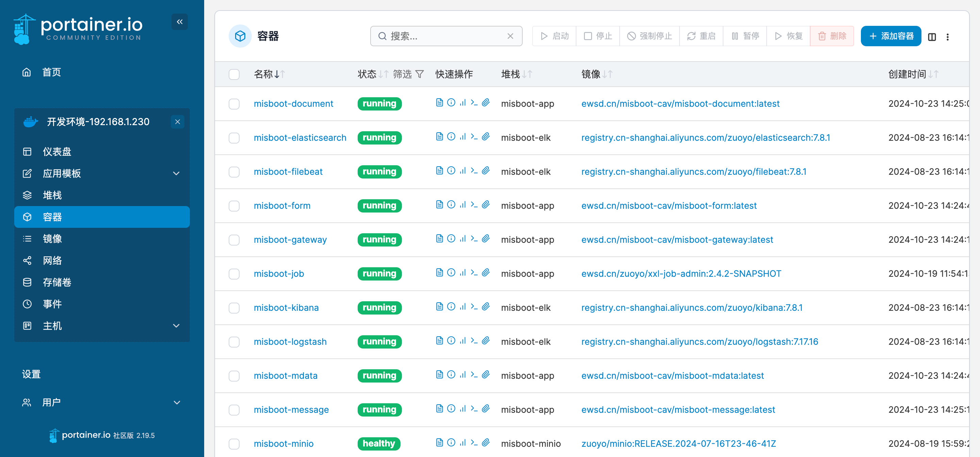This screenshot has height=457, width=980.
Task: Click the 停止 stop button
Action: [598, 36]
